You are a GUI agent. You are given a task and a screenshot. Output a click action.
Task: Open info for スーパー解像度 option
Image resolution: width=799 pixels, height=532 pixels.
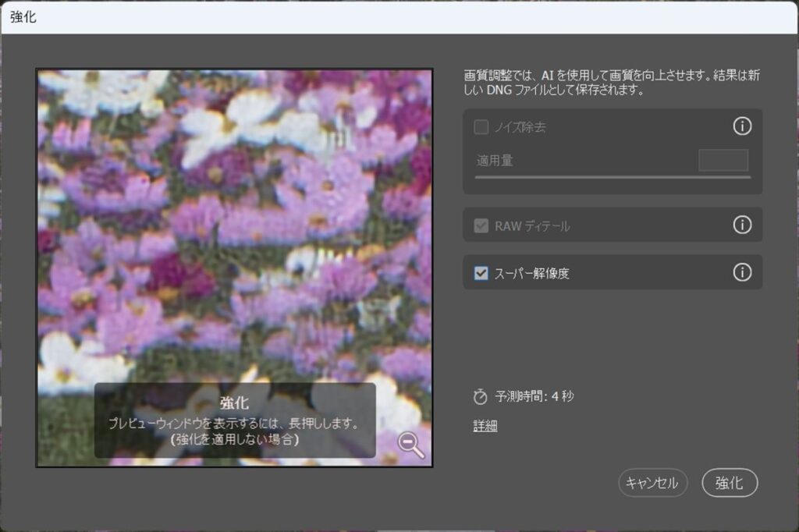pyautogui.click(x=741, y=272)
